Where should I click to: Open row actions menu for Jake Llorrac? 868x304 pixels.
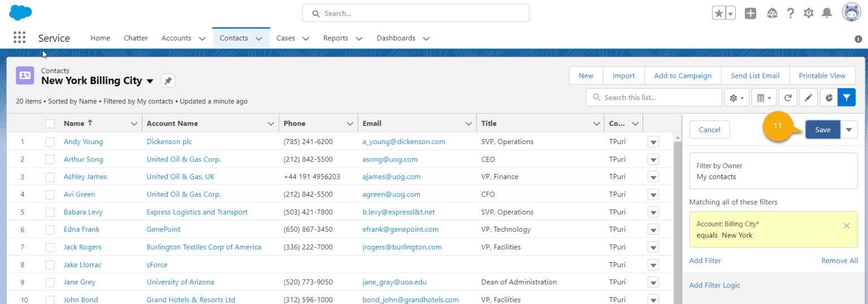[x=653, y=265]
